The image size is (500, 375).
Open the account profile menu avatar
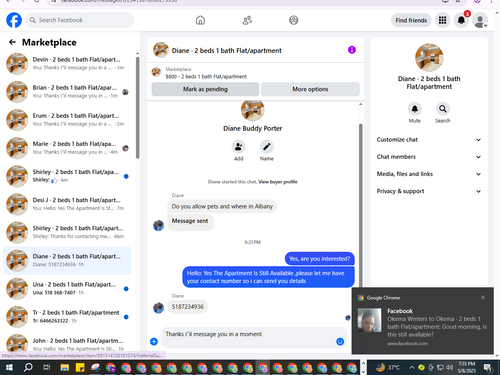pos(480,21)
